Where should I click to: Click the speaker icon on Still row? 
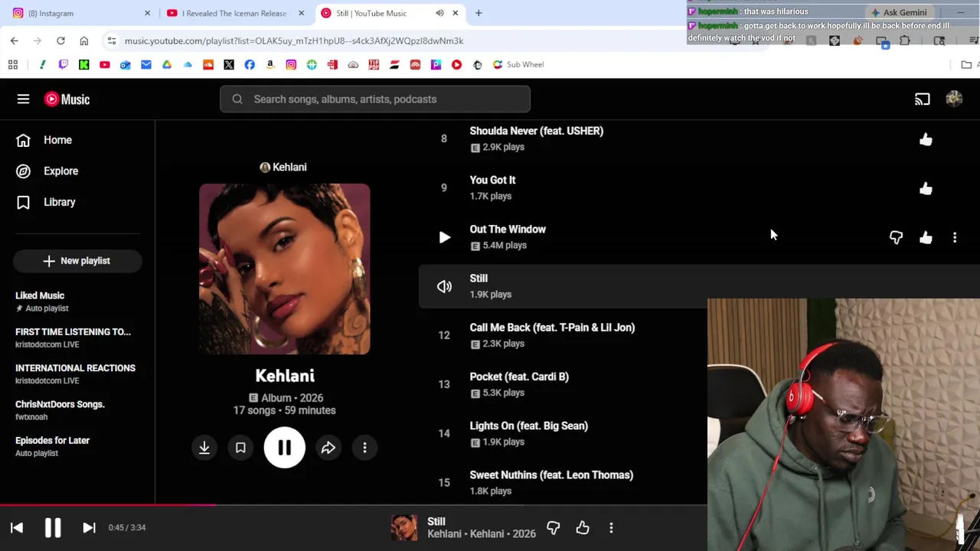[444, 286]
